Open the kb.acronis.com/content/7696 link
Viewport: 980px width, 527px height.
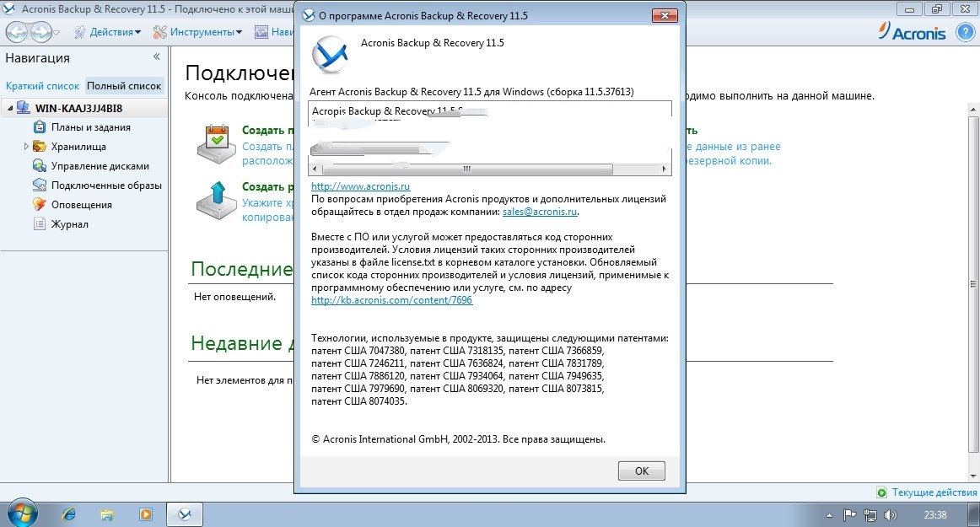point(392,300)
